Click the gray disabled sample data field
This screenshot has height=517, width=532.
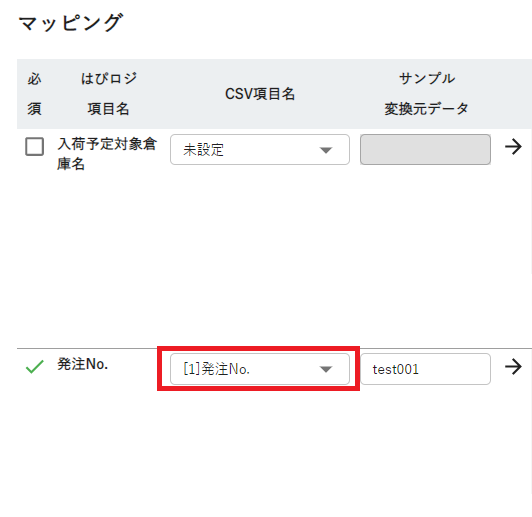[x=425, y=150]
